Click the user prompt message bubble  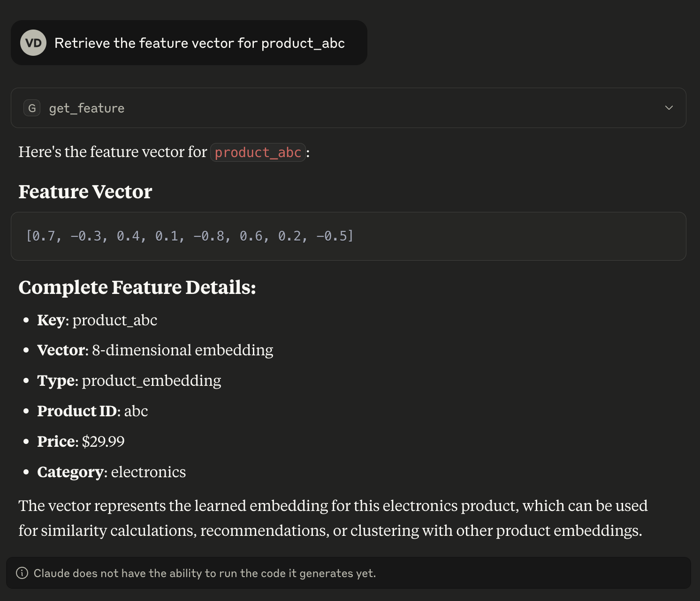click(189, 43)
